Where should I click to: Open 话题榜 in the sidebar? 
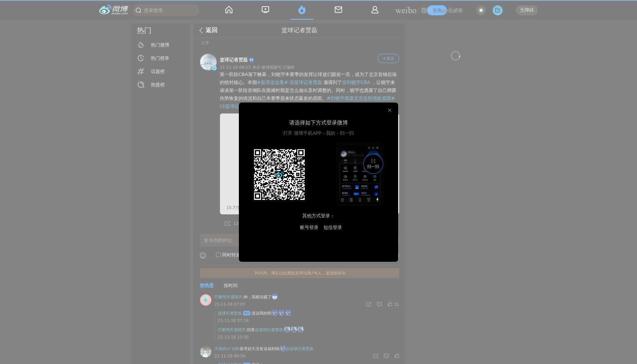(x=158, y=71)
